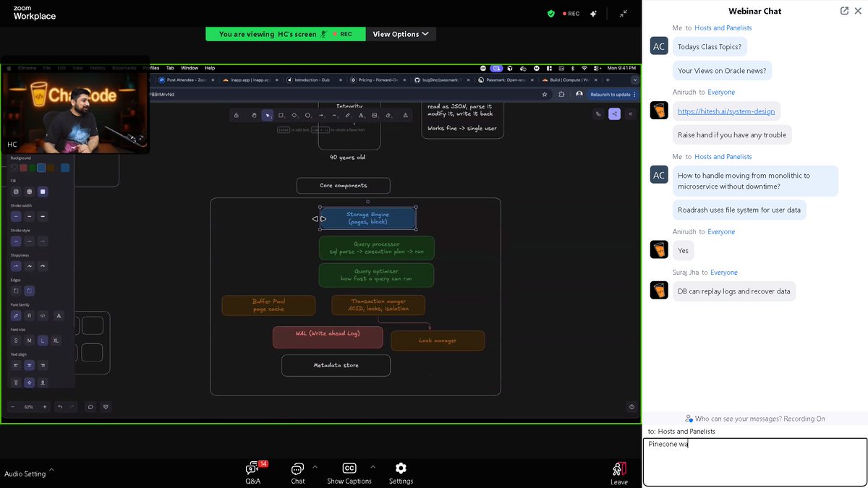Select the line drawing tool
This screenshot has width=868, height=488.
pyautogui.click(x=334, y=115)
